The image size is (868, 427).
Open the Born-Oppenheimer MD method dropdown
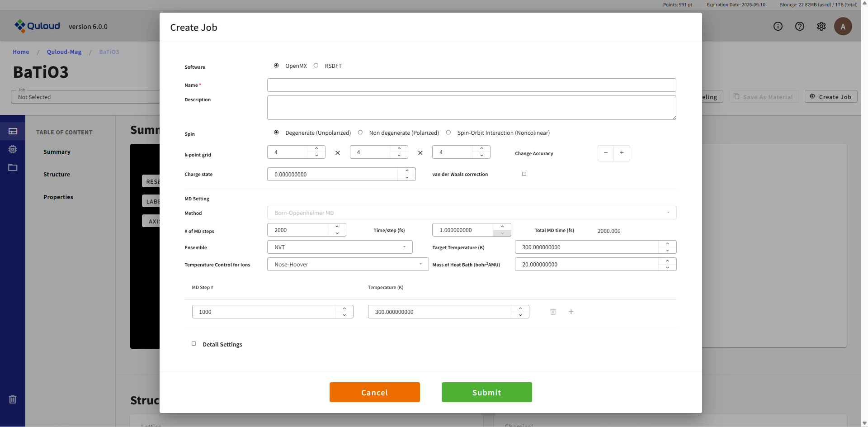pyautogui.click(x=471, y=213)
